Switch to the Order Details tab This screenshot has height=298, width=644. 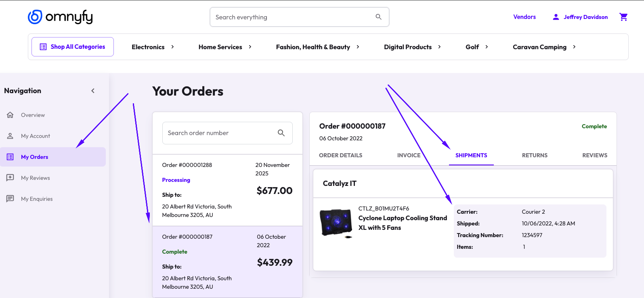(x=340, y=155)
